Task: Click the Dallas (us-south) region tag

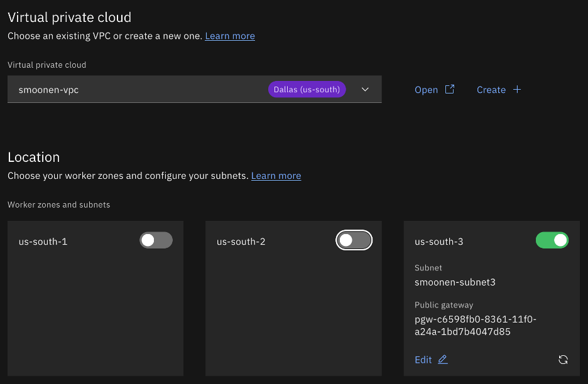Action: 307,90
